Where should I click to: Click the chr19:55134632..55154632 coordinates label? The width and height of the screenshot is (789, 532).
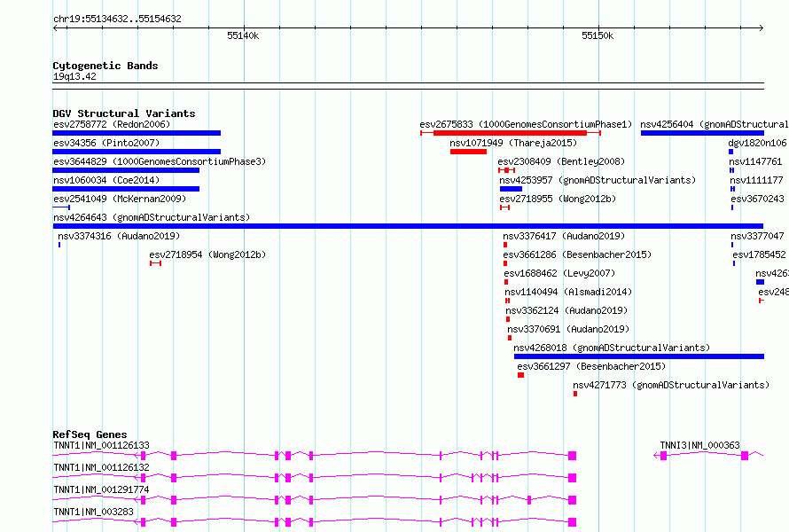117,20
